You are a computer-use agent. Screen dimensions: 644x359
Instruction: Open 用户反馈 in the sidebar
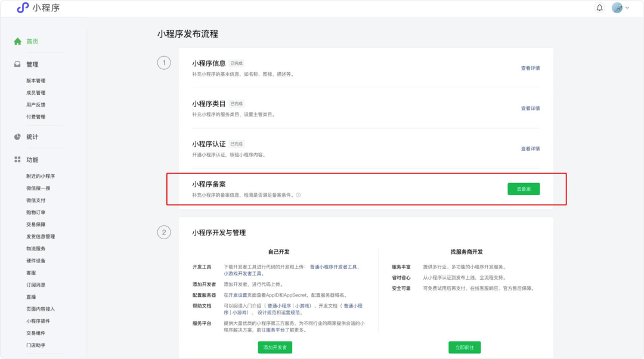click(36, 105)
